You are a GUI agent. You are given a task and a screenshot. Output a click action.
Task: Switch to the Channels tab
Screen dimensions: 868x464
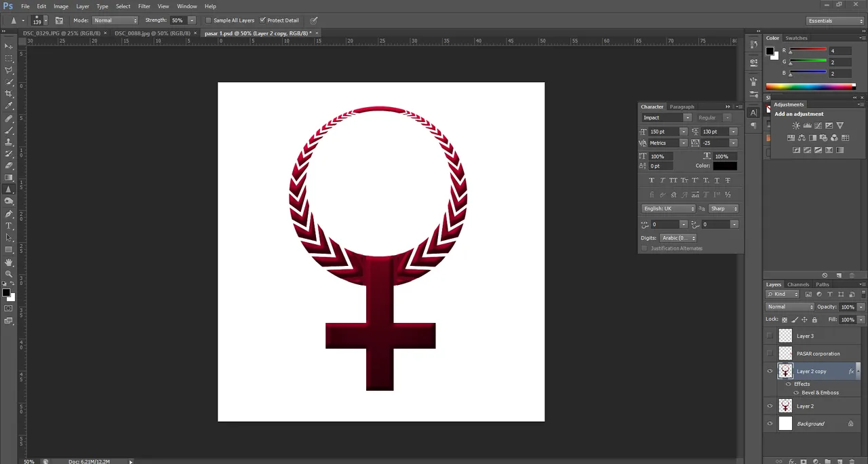click(798, 284)
